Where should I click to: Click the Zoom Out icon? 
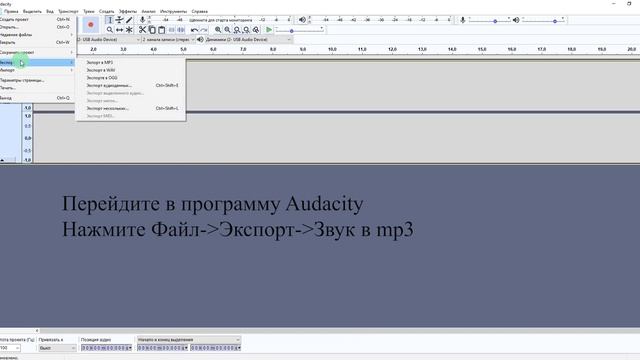pyautogui.click(x=227, y=30)
